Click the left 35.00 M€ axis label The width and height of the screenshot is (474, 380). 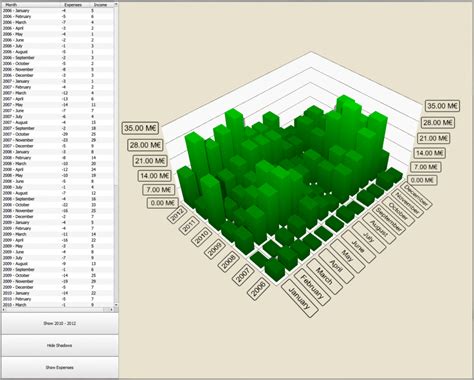tap(140, 128)
